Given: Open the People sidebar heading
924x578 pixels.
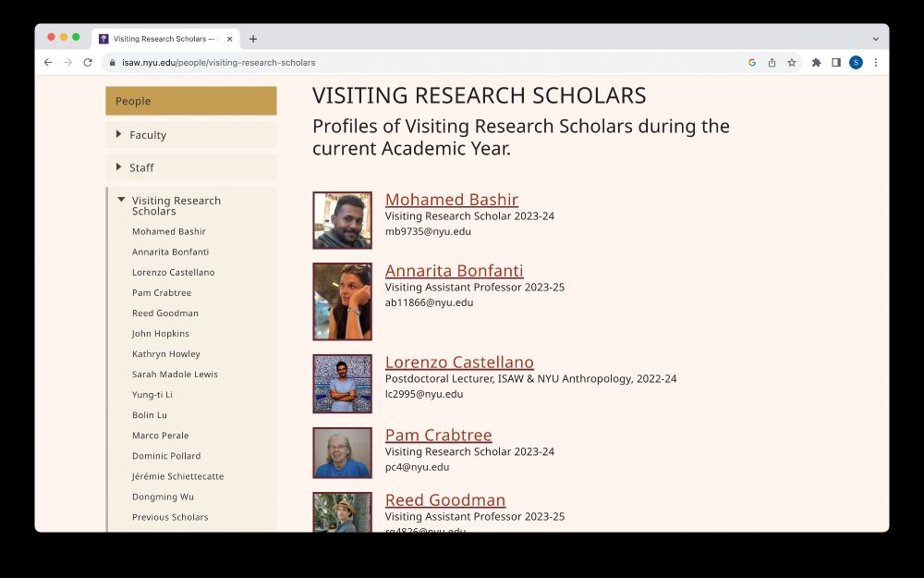Looking at the screenshot, I should [191, 101].
